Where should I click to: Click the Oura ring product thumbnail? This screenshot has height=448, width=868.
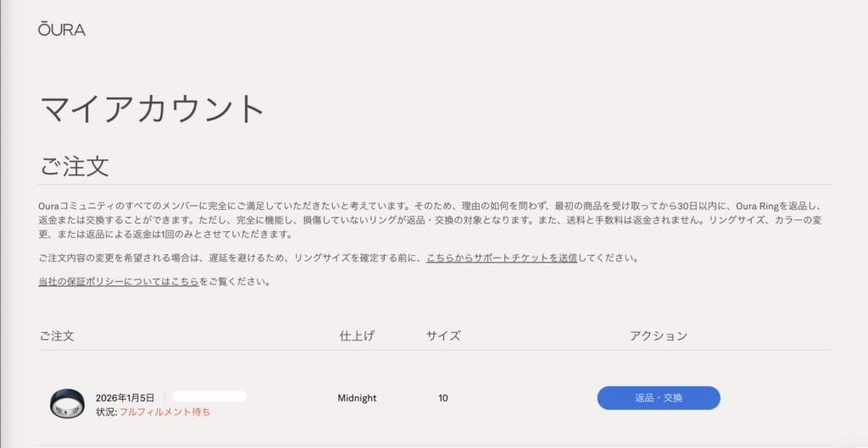pos(67,404)
